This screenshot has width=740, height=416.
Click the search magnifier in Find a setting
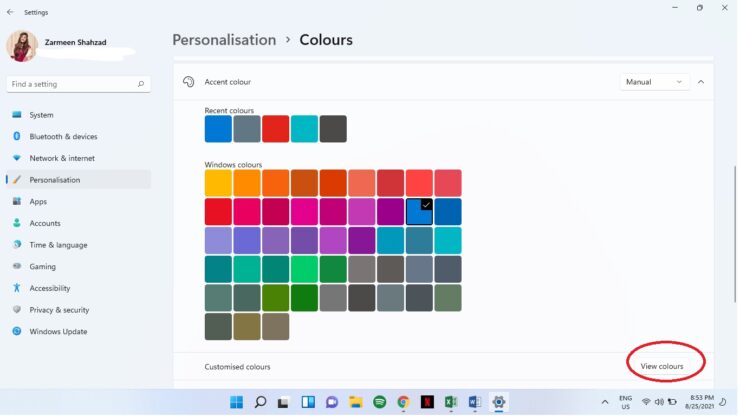[140, 84]
